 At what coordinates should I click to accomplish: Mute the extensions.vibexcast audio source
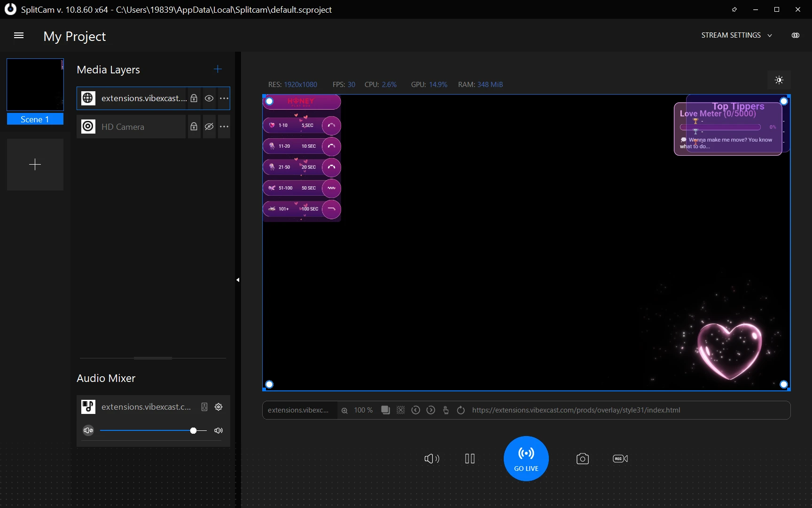pyautogui.click(x=88, y=430)
